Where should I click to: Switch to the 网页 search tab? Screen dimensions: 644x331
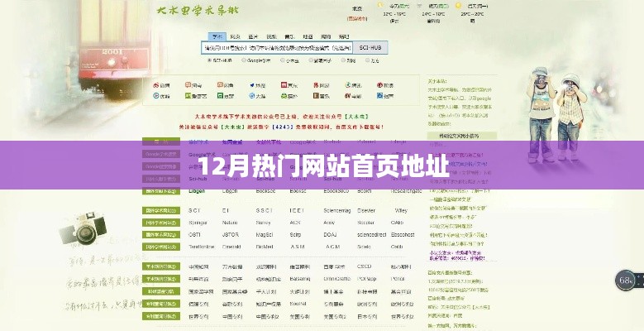(x=236, y=37)
